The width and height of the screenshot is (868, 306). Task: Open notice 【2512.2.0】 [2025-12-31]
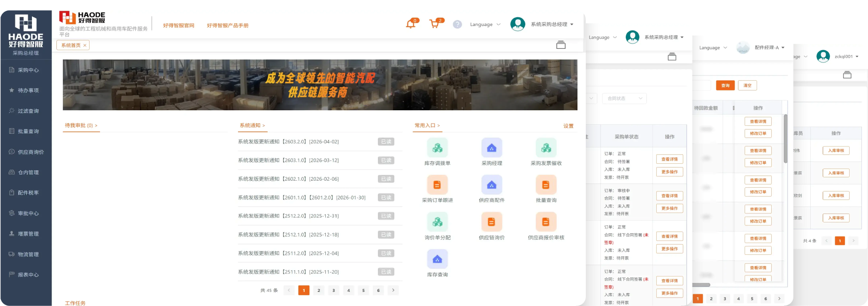pyautogui.click(x=288, y=216)
